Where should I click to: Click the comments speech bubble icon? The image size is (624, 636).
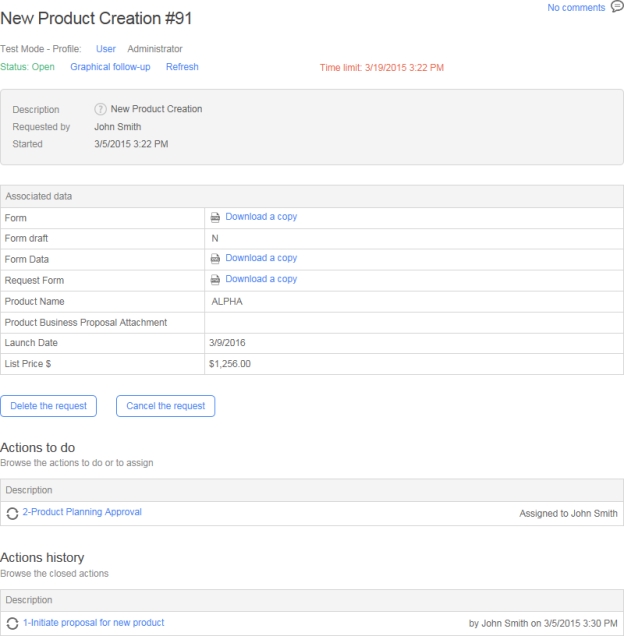coord(616,7)
